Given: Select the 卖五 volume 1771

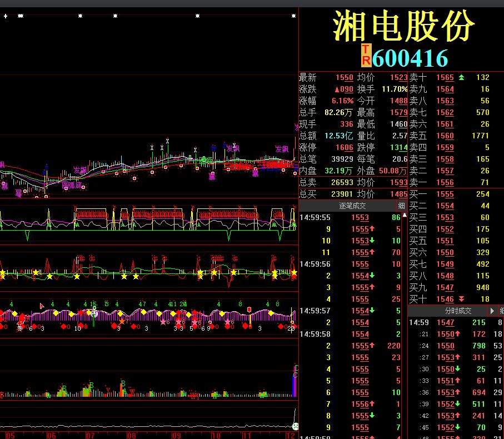Looking at the screenshot, I should pyautogui.click(x=481, y=136).
